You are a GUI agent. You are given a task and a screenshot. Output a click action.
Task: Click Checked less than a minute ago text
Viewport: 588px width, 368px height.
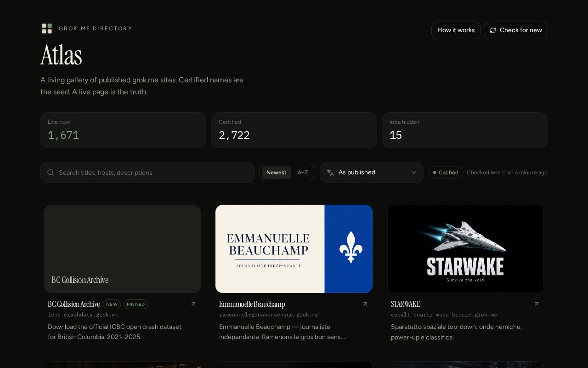point(507,172)
